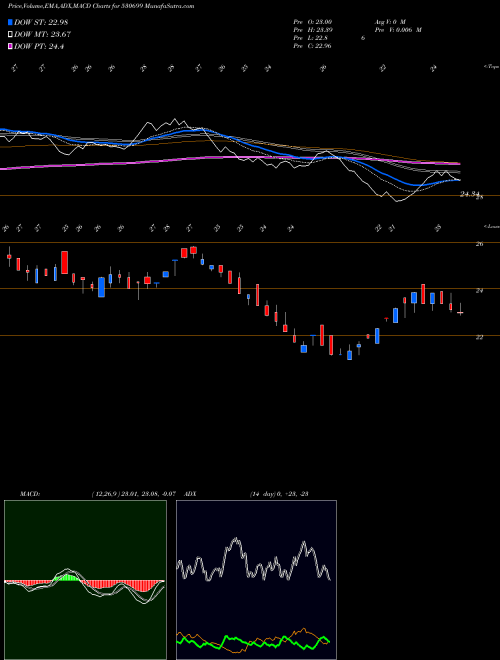This screenshot has width=500, height=660.
Task: Click the 'V: 0.006 M' previous volume text
Action: click(x=407, y=30)
